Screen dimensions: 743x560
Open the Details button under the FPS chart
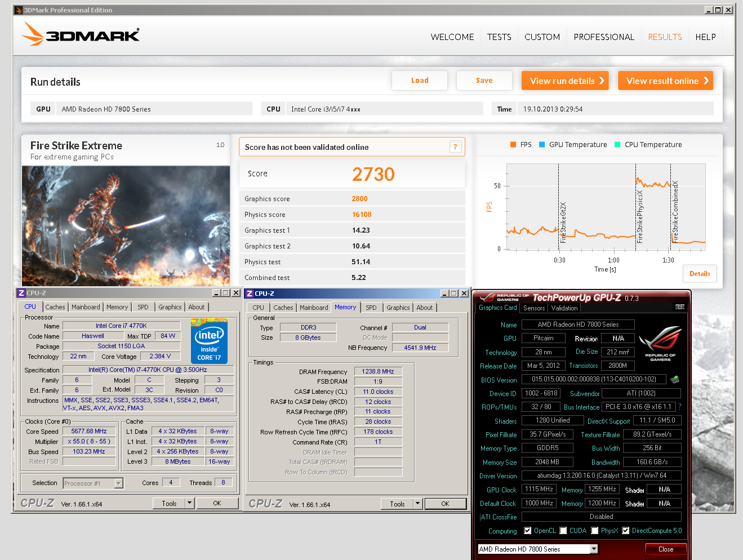point(700,274)
